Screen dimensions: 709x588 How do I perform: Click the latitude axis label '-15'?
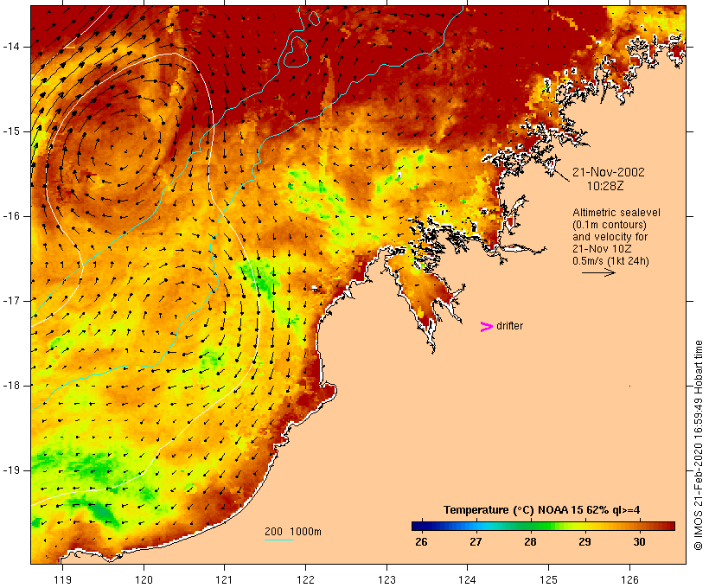coord(11,131)
